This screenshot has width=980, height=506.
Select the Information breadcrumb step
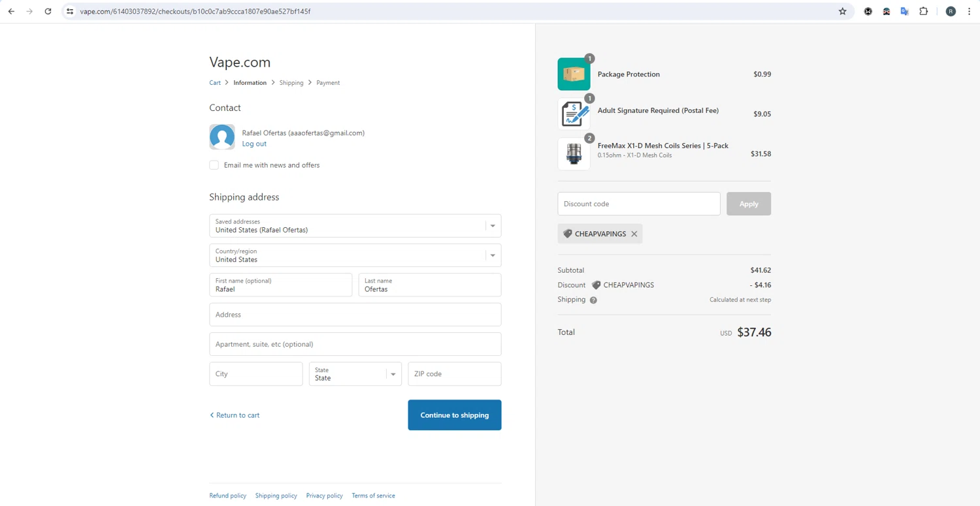tap(250, 83)
